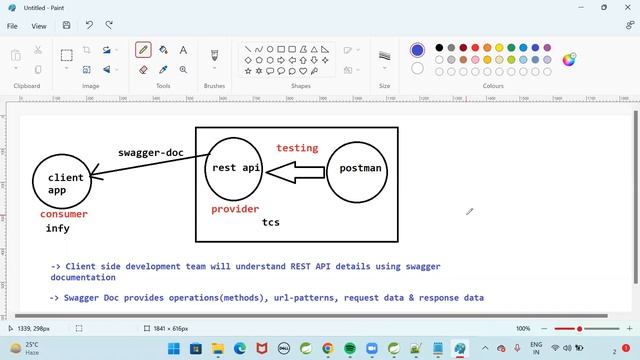Choose the Heart shape
This screenshot has width=640, height=360.
click(303, 71)
